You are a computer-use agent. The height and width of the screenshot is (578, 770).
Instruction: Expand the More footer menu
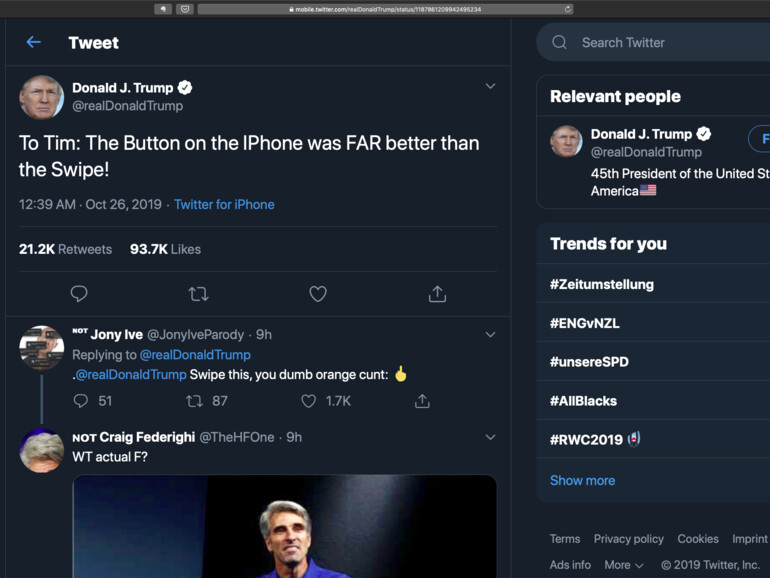click(x=624, y=565)
